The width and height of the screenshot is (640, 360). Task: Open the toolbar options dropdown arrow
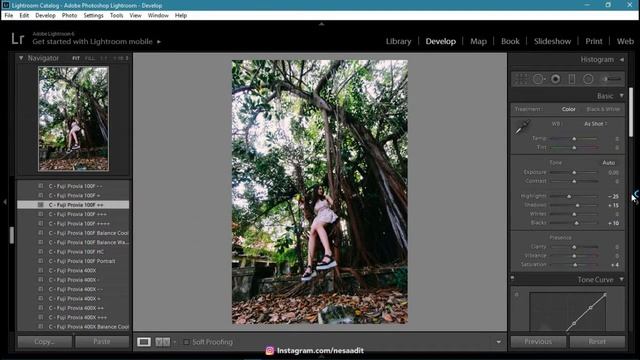(498, 342)
